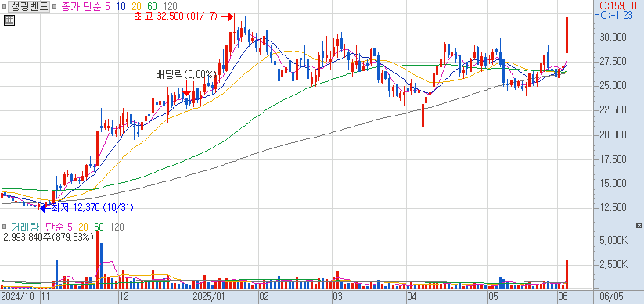Select the green 60 beside 종가 단순

coord(152,6)
